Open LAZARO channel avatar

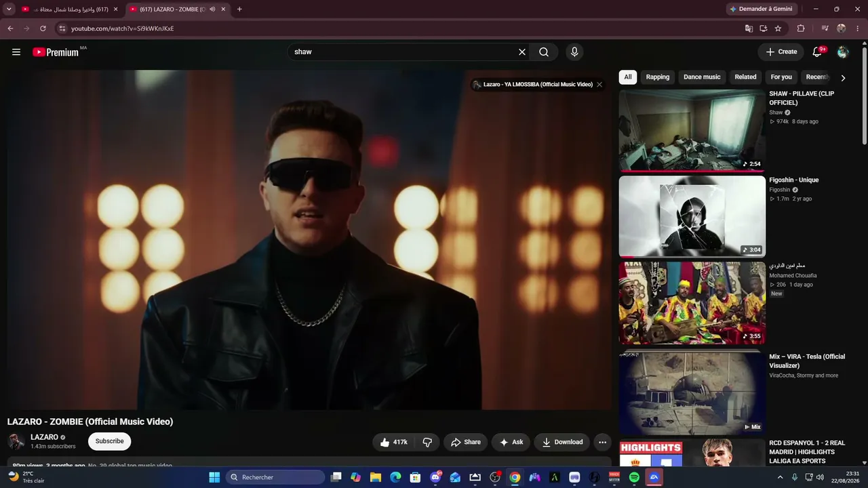(x=16, y=441)
